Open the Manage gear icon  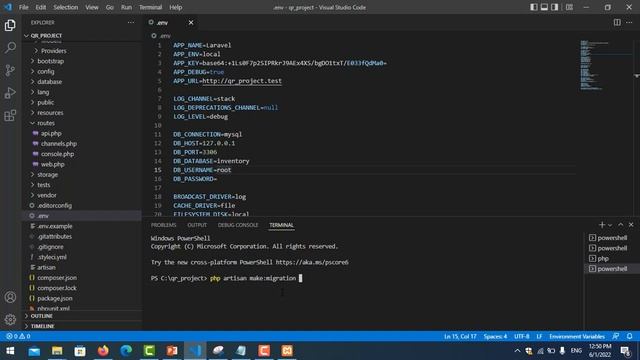pos(10,319)
